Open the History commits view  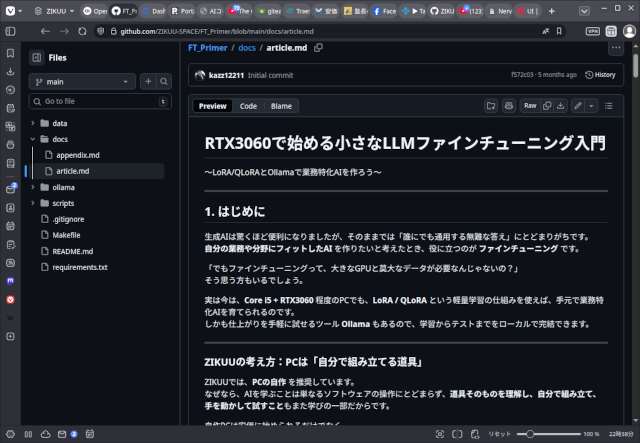tap(601, 75)
